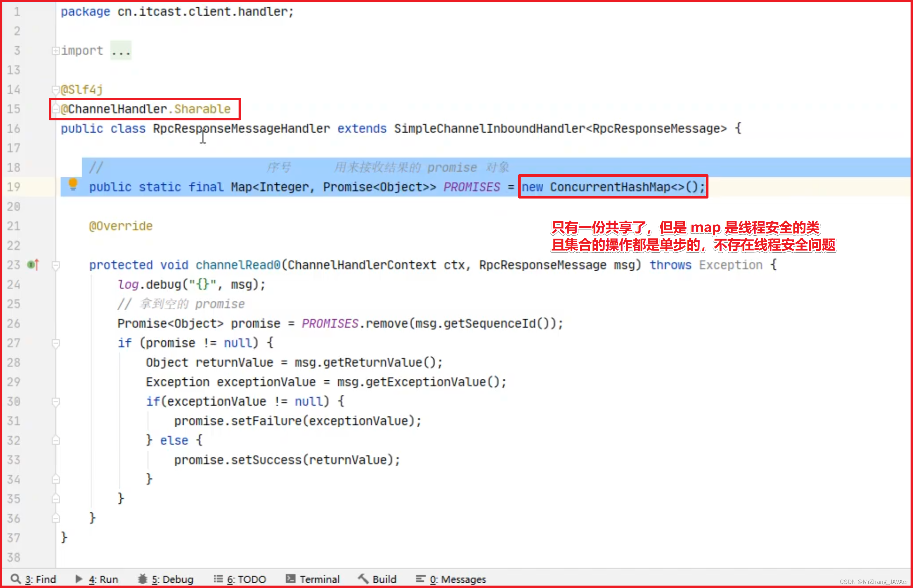Image resolution: width=913 pixels, height=588 pixels.
Task: Click the fold end marker on line 36
Action: coord(56,518)
